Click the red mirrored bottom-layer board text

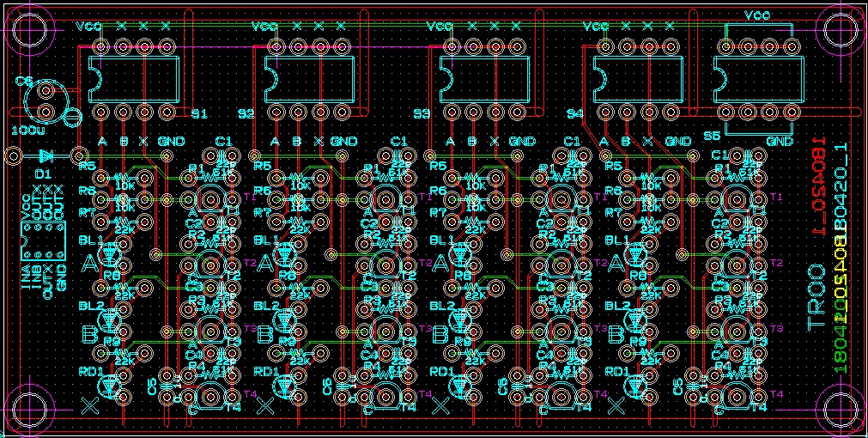[x=821, y=186]
